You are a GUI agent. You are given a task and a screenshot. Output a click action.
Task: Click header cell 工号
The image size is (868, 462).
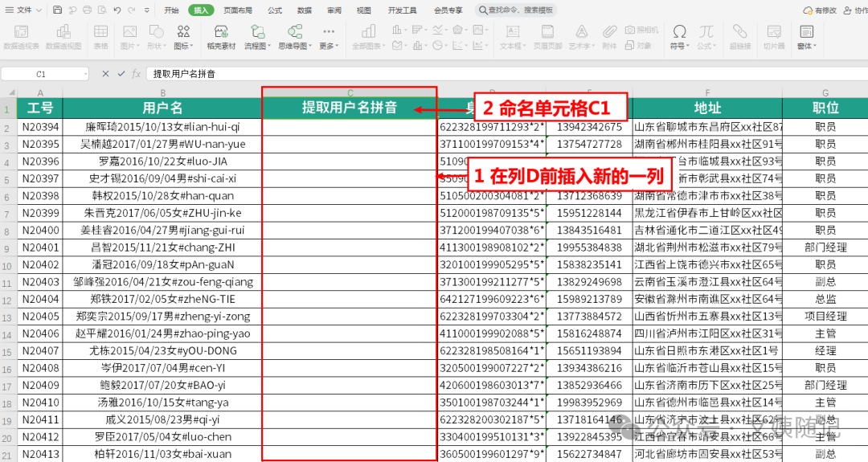[40, 108]
